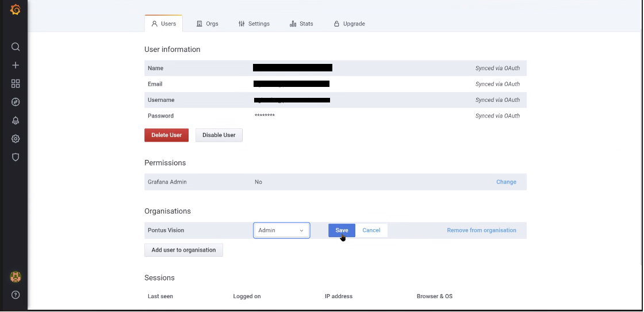The width and height of the screenshot is (644, 312).
Task: Click Change link for Grafana Admin permission
Action: pos(506,182)
